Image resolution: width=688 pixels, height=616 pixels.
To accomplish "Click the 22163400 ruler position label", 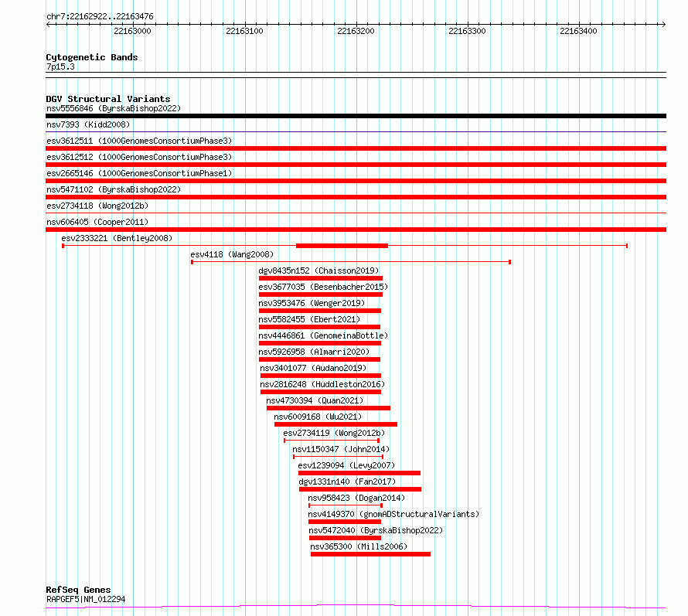I will (x=578, y=31).
